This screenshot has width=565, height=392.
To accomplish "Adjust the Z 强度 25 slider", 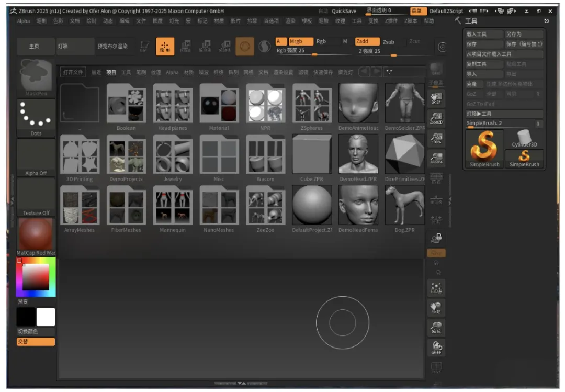I will [x=393, y=52].
